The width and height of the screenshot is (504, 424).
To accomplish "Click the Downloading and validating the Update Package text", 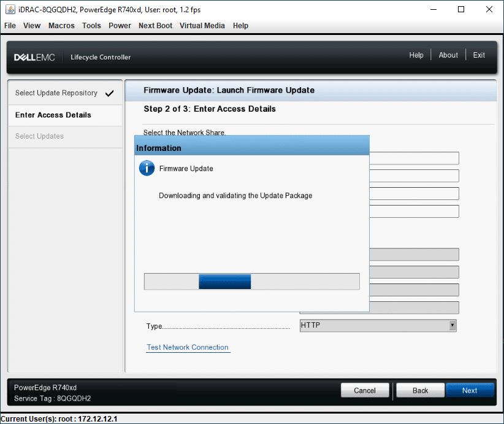I will click(x=235, y=196).
